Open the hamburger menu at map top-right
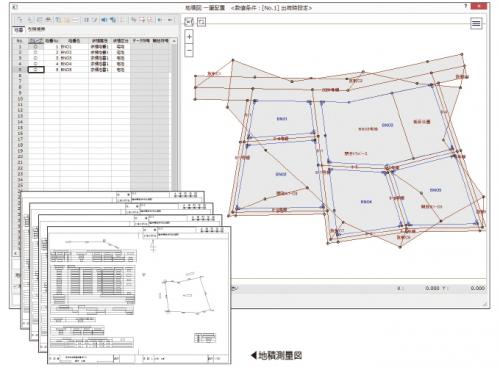500x367 pixels. [476, 23]
